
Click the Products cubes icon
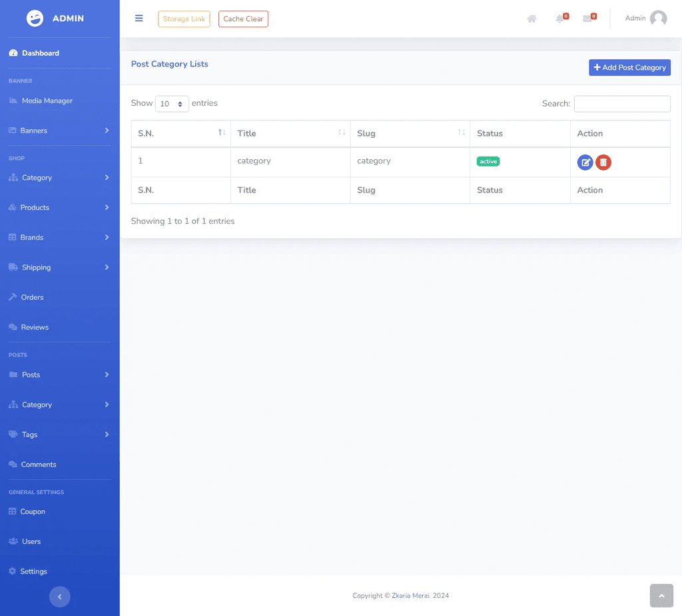(x=12, y=208)
